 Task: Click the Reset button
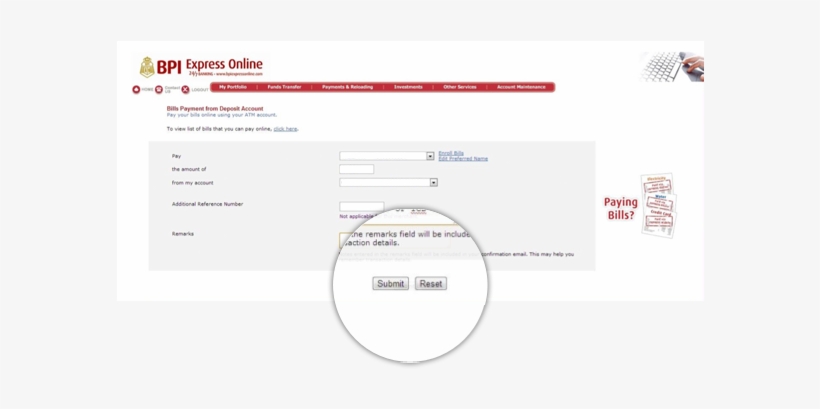point(430,283)
